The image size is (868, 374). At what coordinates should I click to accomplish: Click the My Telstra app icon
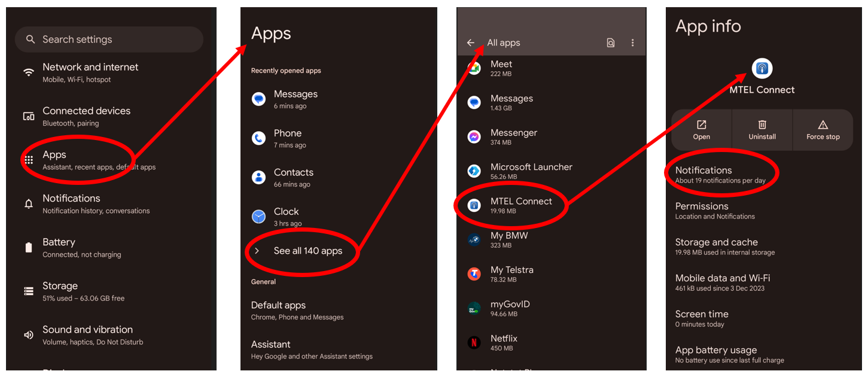click(x=474, y=274)
